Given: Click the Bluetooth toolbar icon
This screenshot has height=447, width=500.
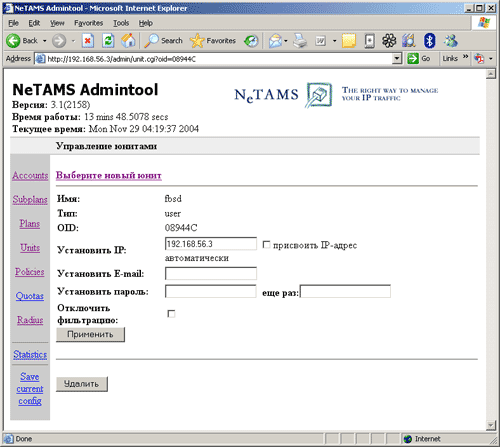Looking at the screenshot, I should click(429, 41).
